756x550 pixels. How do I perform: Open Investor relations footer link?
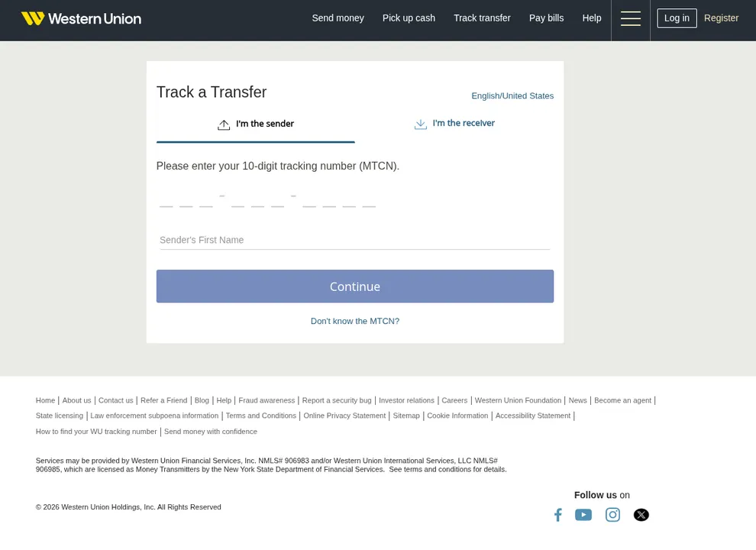pos(406,400)
